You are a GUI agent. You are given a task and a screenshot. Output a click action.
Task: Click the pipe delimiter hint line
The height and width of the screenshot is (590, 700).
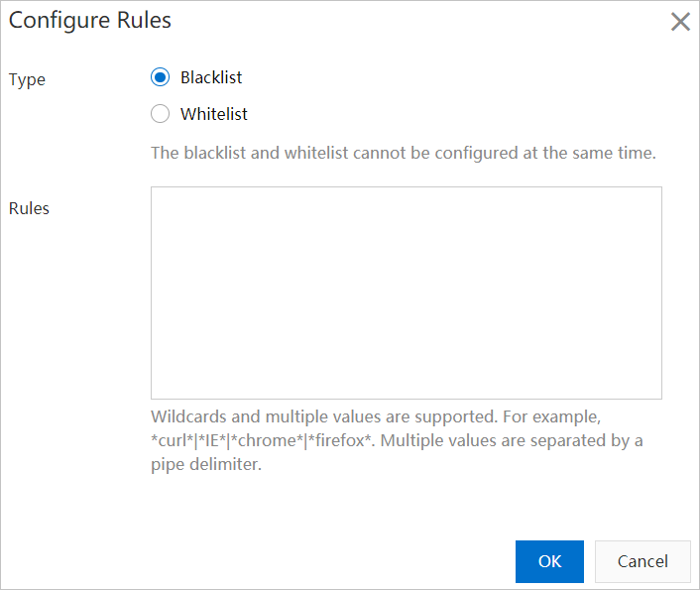click(x=206, y=464)
